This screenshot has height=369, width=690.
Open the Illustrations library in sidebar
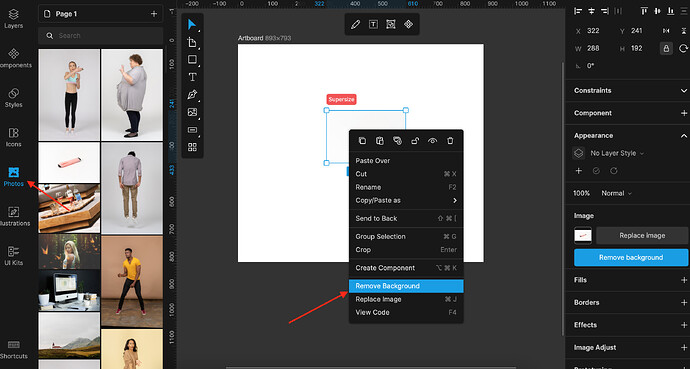[14, 216]
